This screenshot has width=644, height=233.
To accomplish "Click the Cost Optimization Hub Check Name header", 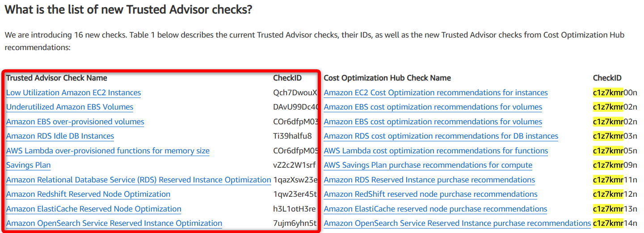I will (x=387, y=78).
